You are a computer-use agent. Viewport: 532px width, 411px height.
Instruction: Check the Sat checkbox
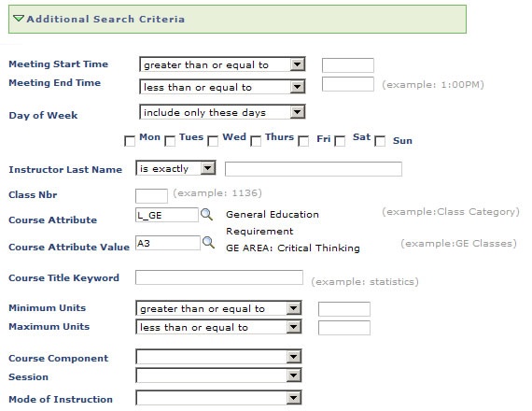coord(340,141)
